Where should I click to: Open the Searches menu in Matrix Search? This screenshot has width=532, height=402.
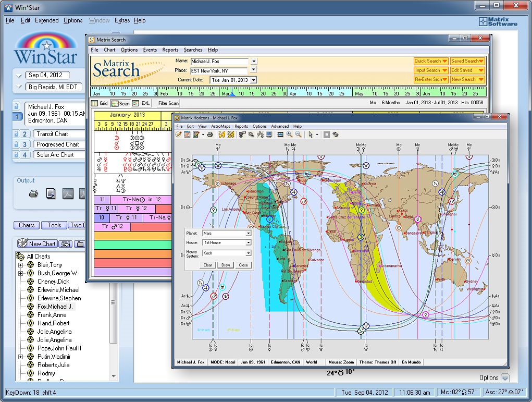pyautogui.click(x=193, y=50)
